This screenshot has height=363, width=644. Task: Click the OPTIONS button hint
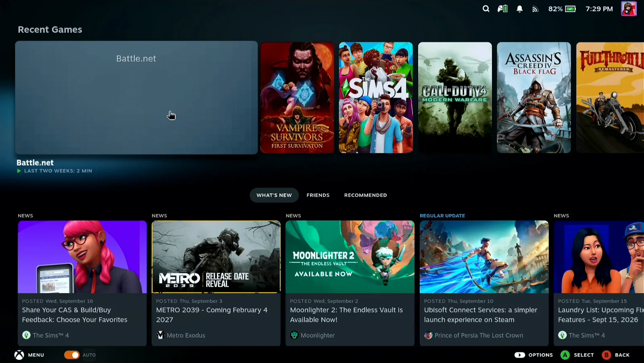tap(534, 355)
